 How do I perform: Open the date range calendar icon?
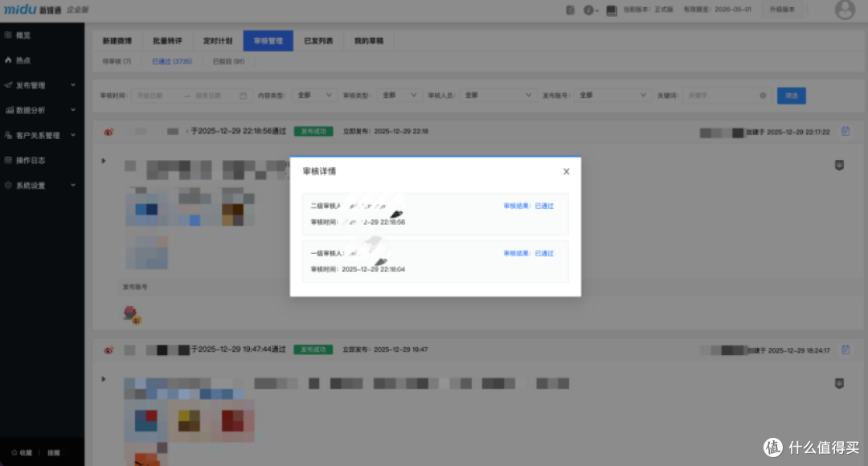[x=243, y=96]
